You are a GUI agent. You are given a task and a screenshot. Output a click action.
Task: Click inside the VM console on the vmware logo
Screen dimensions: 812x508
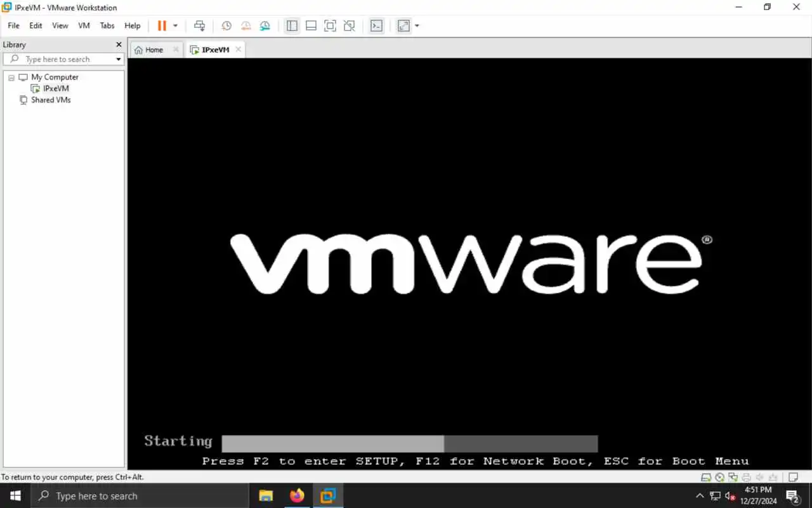(x=471, y=264)
